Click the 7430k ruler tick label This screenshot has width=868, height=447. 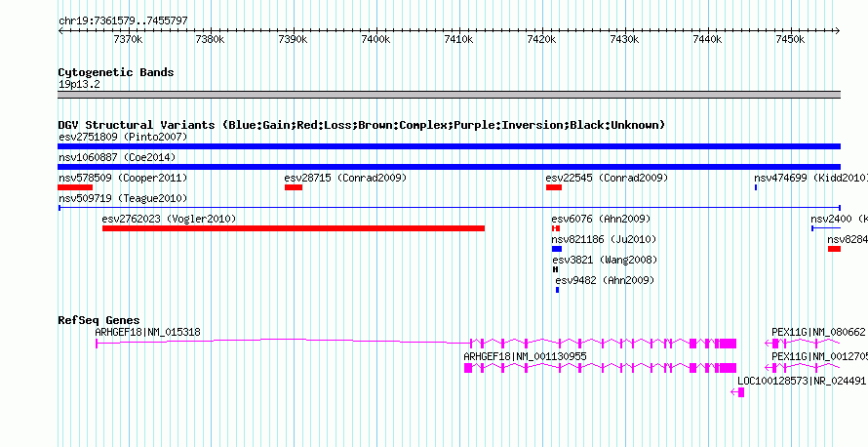pos(624,39)
